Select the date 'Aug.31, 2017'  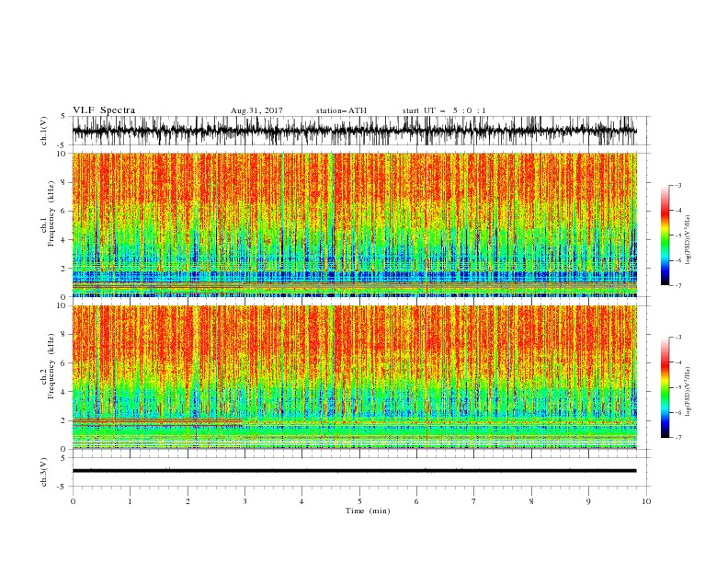(256, 110)
